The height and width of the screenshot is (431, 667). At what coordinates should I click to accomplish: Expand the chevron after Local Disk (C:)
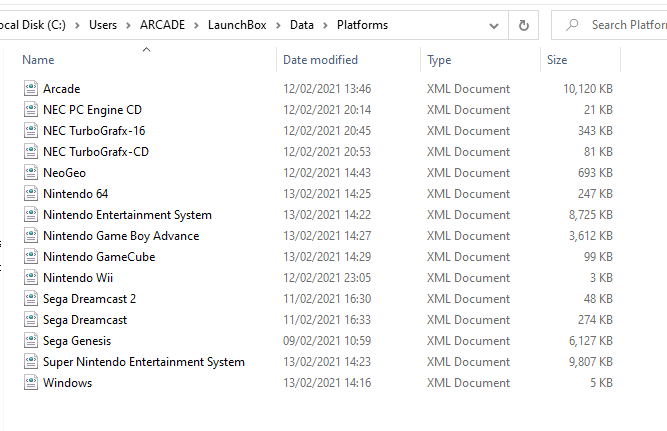(77, 26)
